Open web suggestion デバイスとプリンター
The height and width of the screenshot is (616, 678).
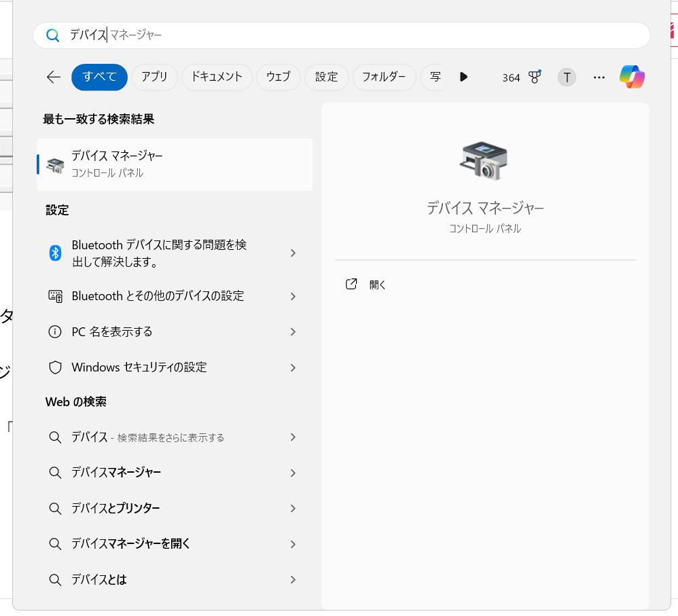tap(175, 508)
